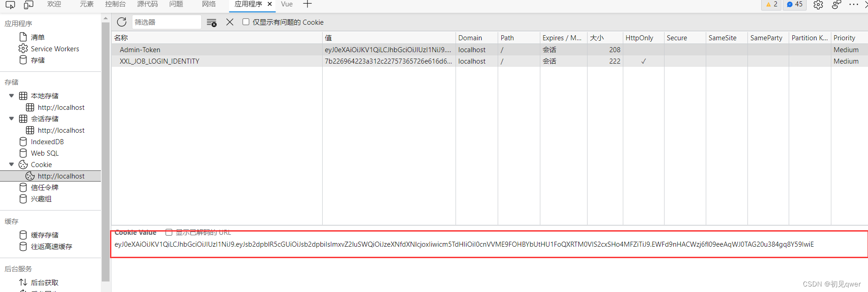Select the XXL_JOB_LOGIN_IDENTITY cookie row
868x292 pixels.
(x=489, y=61)
